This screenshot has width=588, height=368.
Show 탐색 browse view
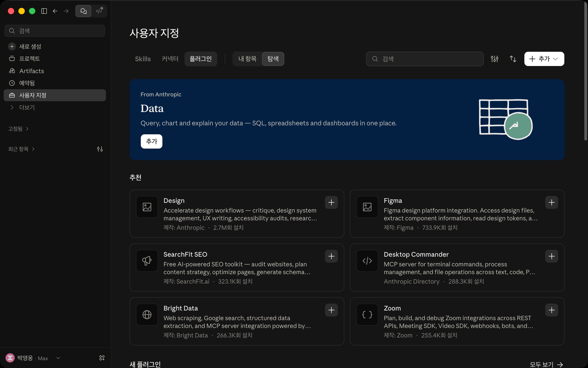pyautogui.click(x=273, y=59)
